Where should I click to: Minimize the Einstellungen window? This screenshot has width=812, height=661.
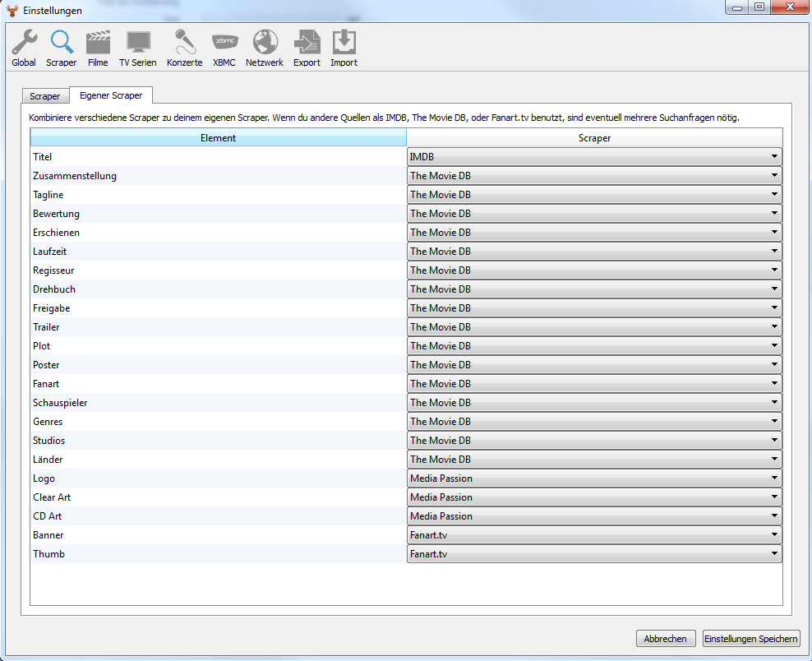click(737, 7)
